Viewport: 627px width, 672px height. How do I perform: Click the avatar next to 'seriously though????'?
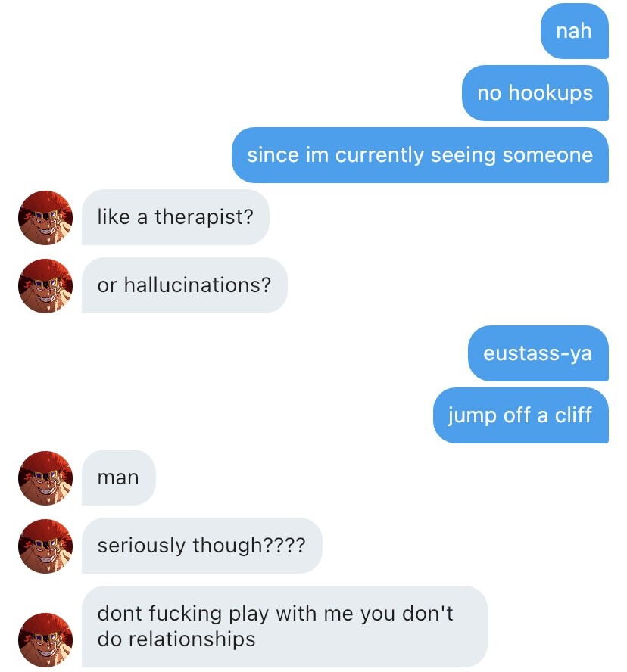click(x=45, y=546)
